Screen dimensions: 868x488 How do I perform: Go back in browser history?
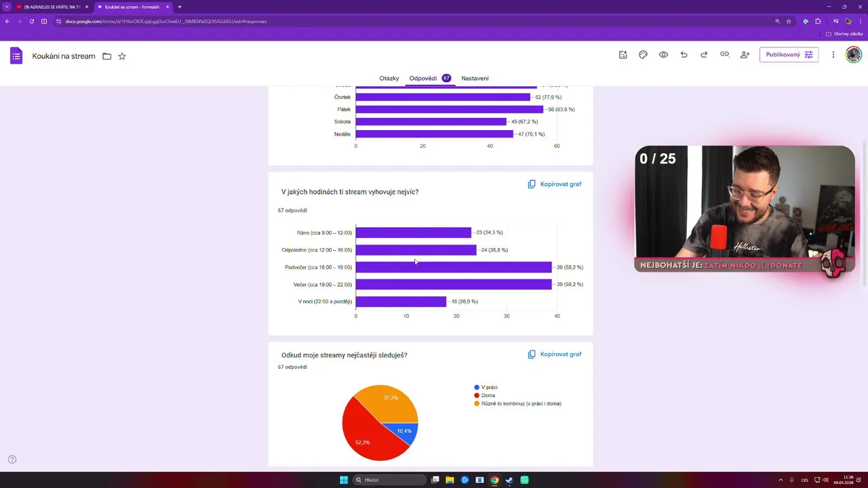[x=7, y=21]
